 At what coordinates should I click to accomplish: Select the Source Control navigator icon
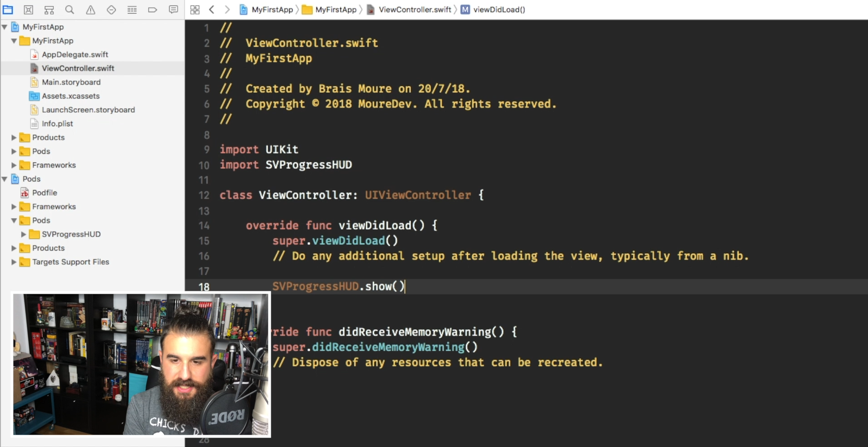(28, 10)
